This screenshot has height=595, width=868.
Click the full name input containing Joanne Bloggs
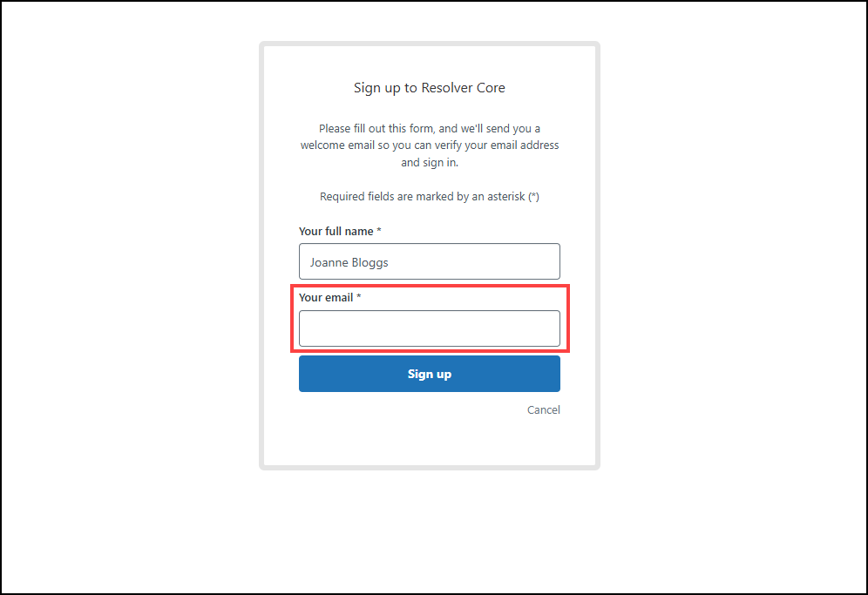coord(430,261)
